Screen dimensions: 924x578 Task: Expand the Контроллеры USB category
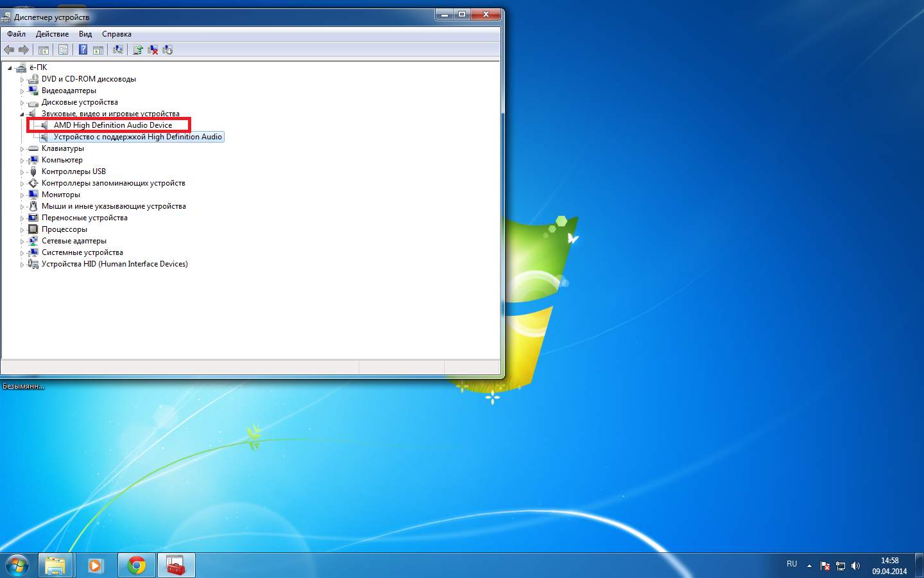click(22, 172)
